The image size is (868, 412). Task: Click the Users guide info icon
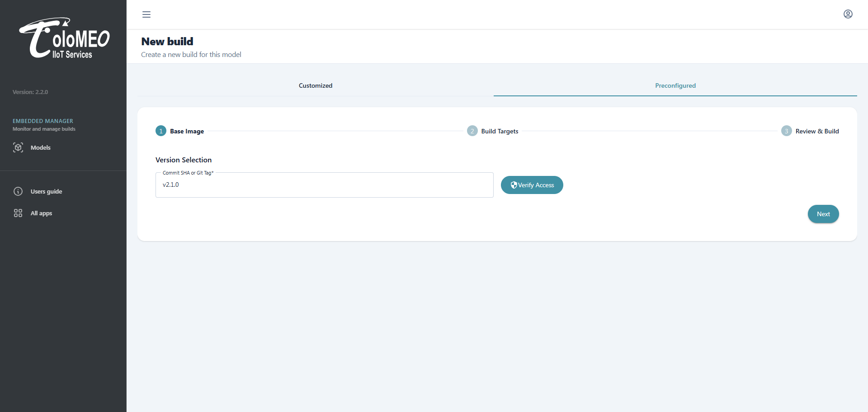[18, 191]
